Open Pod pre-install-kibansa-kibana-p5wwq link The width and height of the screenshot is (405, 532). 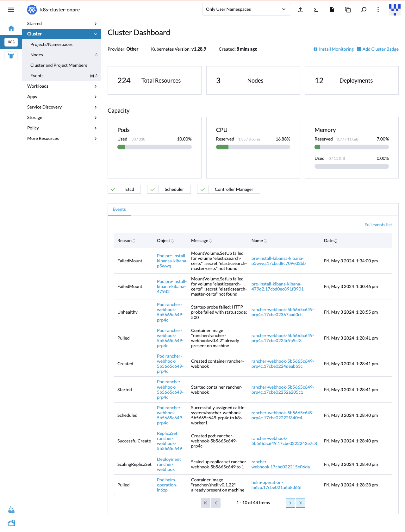(172, 261)
